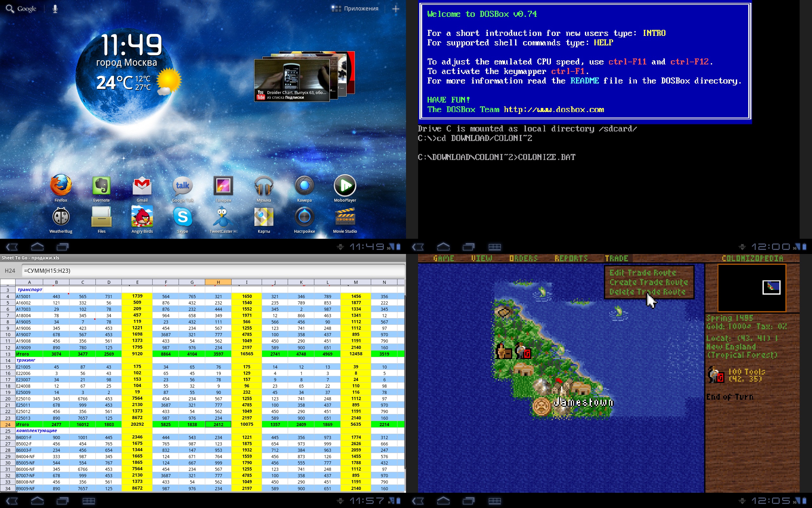Image resolution: width=812 pixels, height=508 pixels.
Task: Click the minimap viewport in Colonization
Action: 771,287
